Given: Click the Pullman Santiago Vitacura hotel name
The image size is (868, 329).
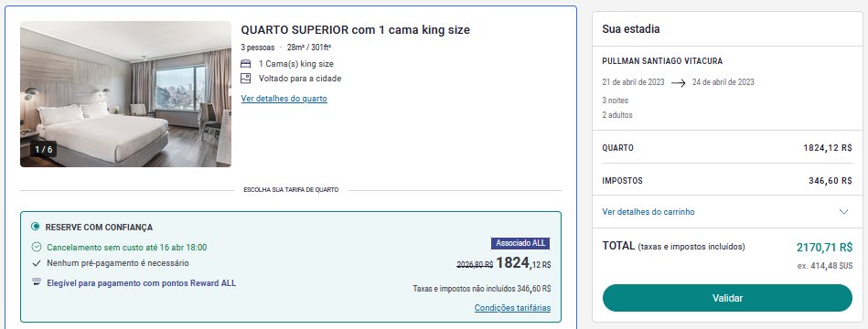Looking at the screenshot, I should tap(662, 61).
